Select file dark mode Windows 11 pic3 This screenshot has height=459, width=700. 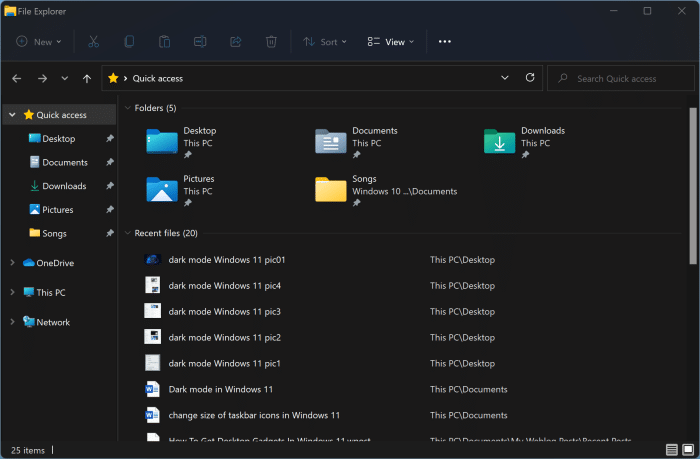[x=225, y=311]
